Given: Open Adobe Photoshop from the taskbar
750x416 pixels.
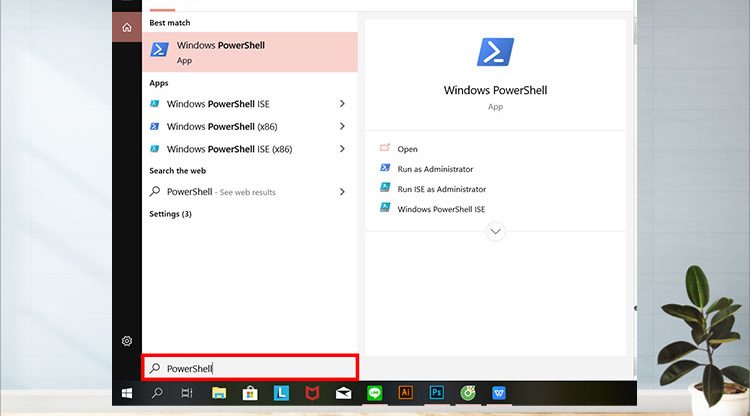Looking at the screenshot, I should coord(437,393).
